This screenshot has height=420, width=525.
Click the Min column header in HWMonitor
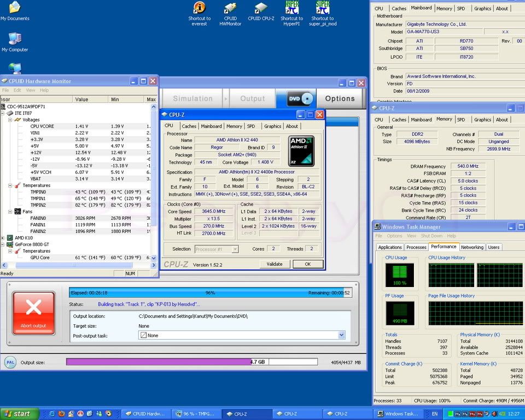click(126, 99)
